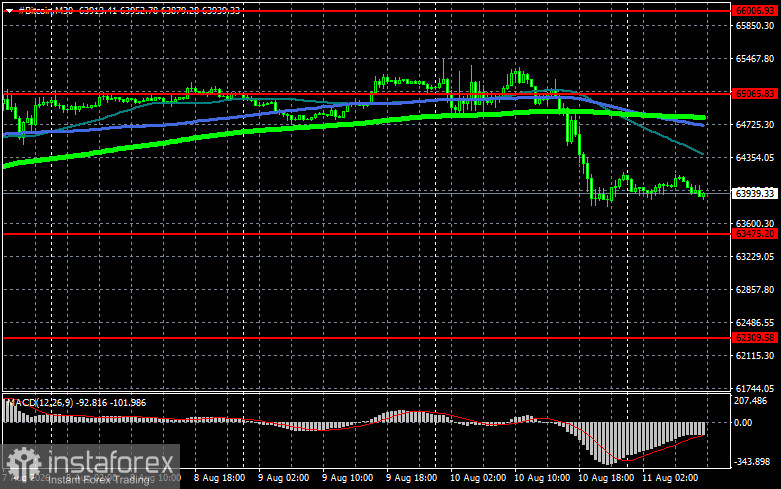Click the 62857.80 price scale value
The image size is (781, 489).
755,289
